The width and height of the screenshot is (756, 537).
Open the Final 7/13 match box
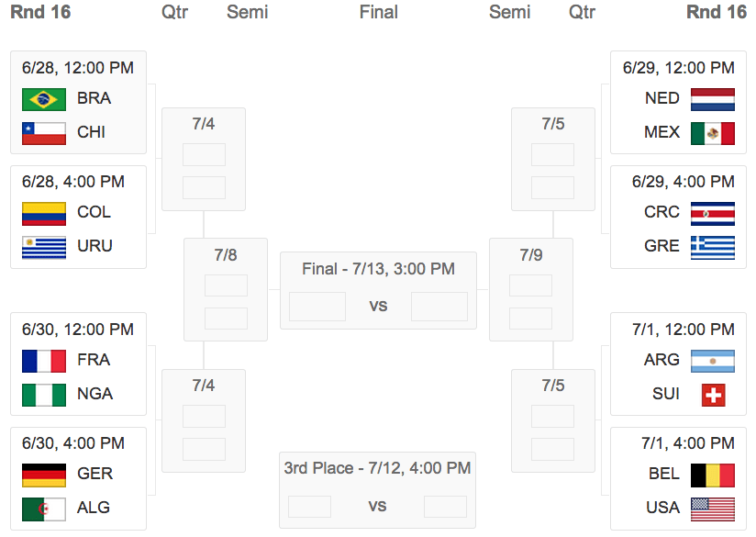[378, 290]
